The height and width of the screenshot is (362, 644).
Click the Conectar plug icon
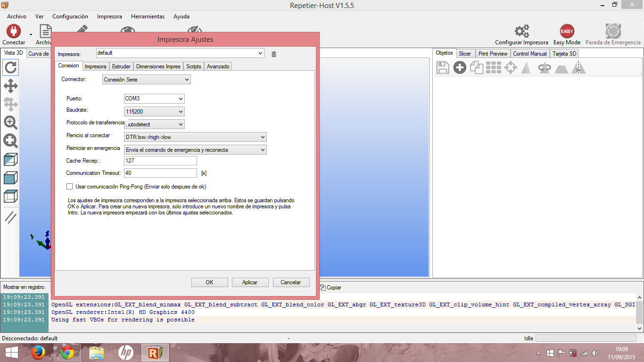(14, 31)
